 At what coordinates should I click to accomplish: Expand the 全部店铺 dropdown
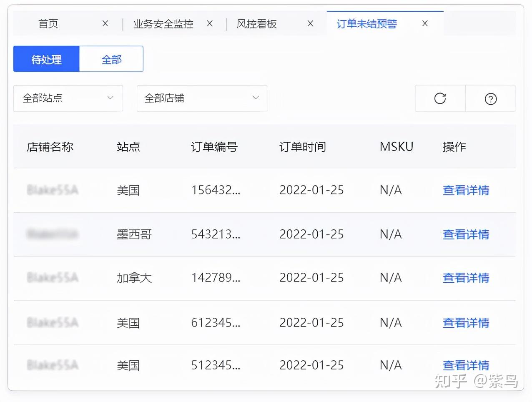point(202,98)
